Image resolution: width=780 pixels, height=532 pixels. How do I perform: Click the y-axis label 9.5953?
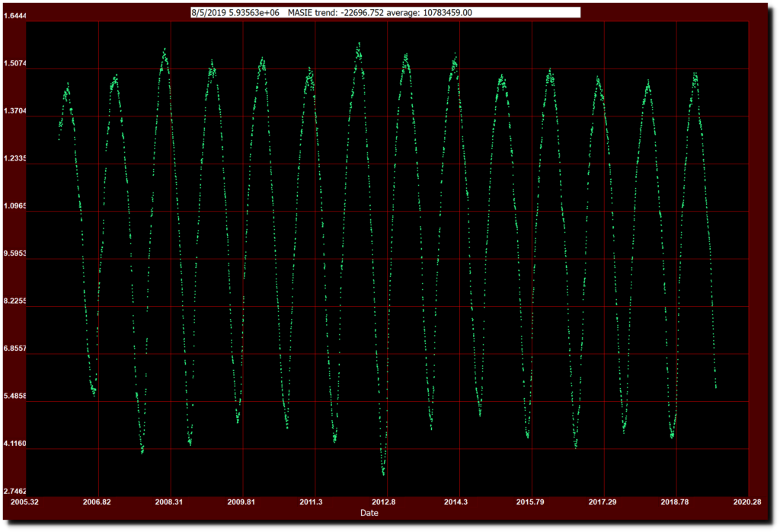click(x=15, y=253)
